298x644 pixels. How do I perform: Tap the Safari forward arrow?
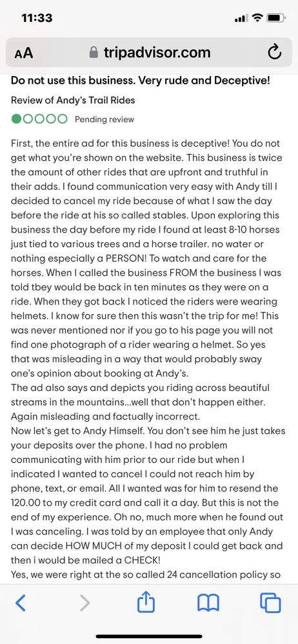pos(84,603)
